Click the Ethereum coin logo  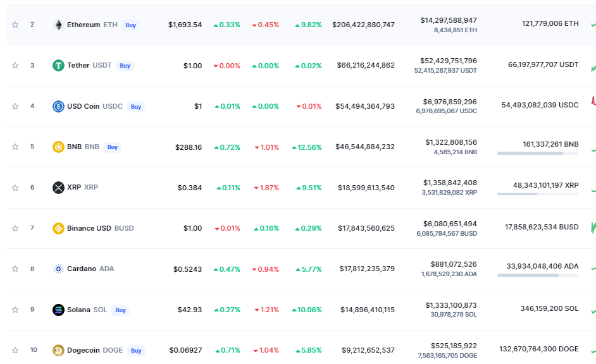click(58, 25)
